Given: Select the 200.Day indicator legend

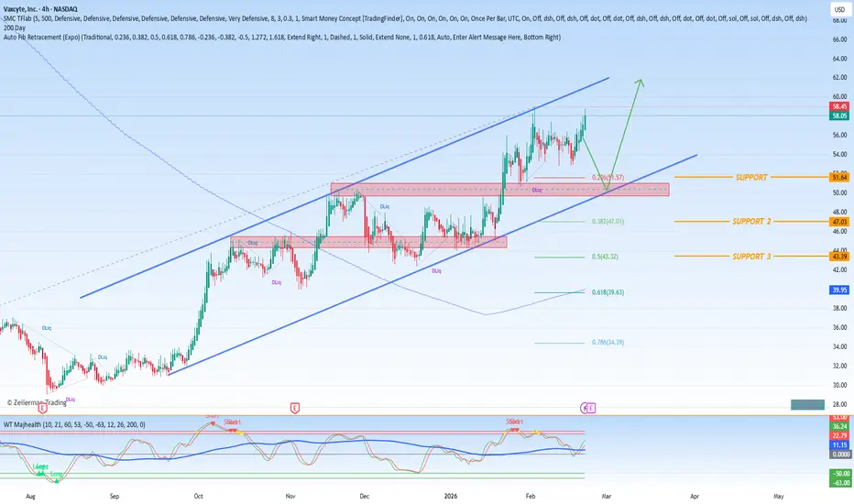Looking at the screenshot, I should click(15, 27).
